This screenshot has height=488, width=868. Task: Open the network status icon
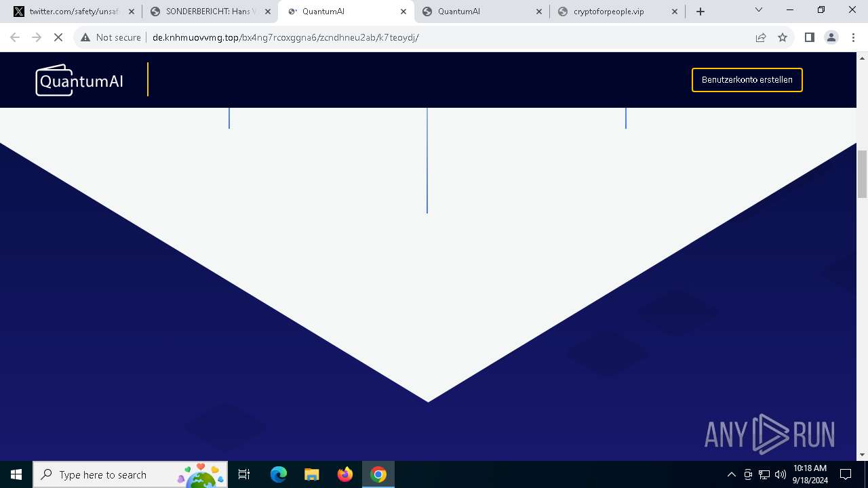[x=764, y=474]
